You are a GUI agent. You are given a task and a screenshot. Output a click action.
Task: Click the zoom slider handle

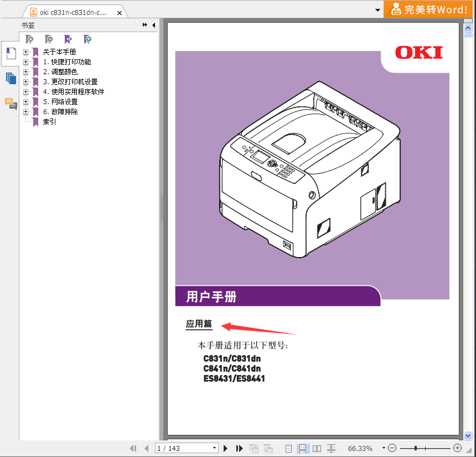tap(416, 448)
